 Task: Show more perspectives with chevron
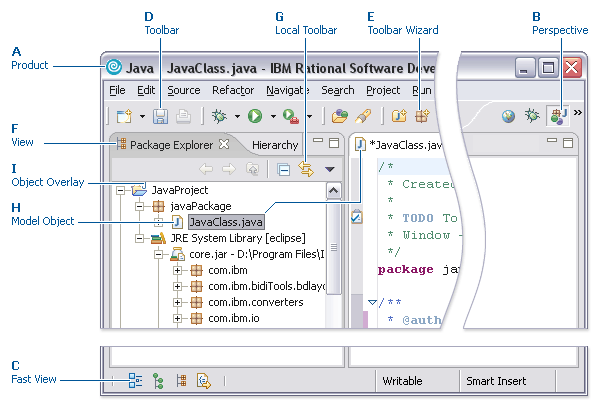[x=578, y=113]
